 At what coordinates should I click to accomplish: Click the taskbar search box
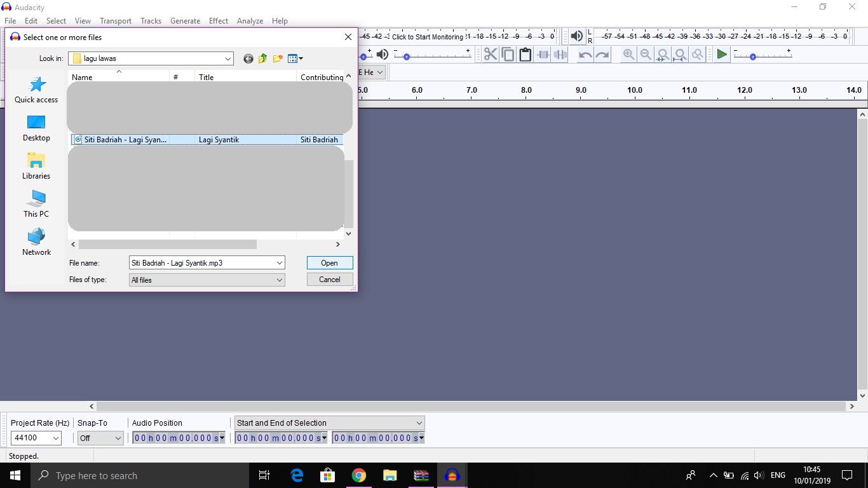(139, 475)
